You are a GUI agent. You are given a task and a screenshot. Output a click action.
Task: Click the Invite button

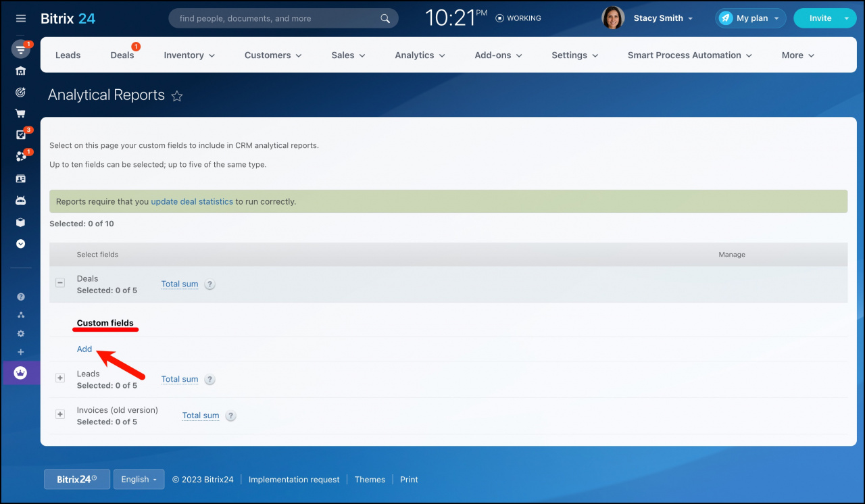[x=820, y=18]
